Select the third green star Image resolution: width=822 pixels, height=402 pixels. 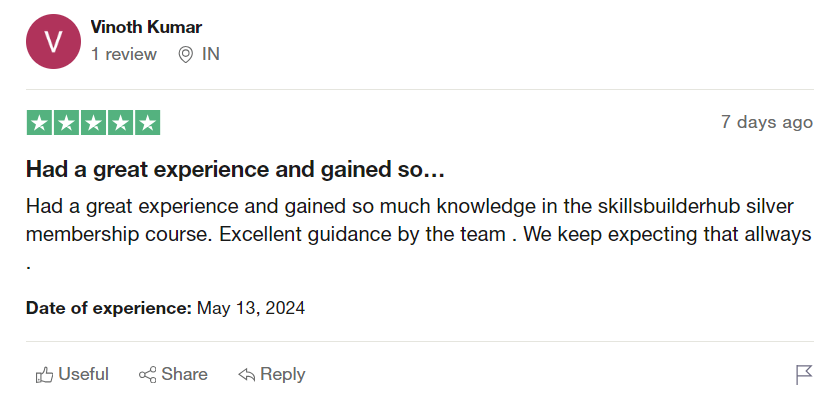coord(93,123)
